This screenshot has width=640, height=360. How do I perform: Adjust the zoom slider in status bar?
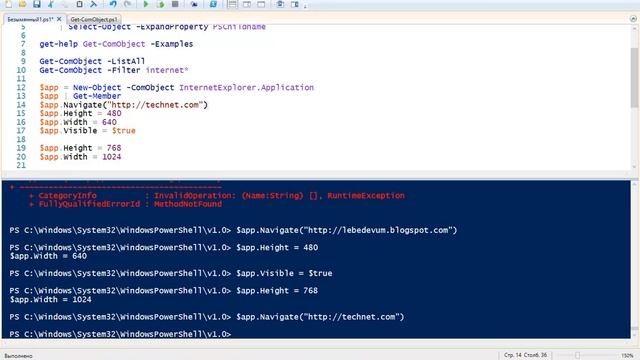point(578,356)
